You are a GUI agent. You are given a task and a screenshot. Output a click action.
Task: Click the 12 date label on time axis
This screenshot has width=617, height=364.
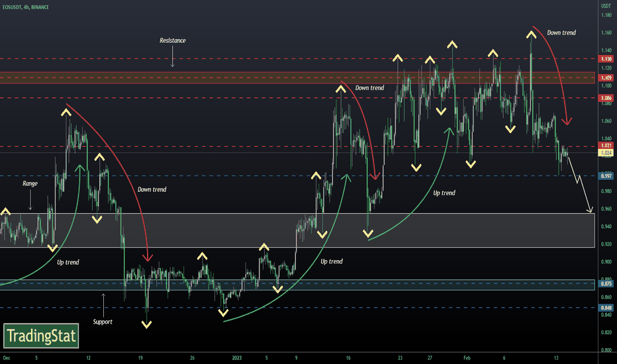[88, 358]
